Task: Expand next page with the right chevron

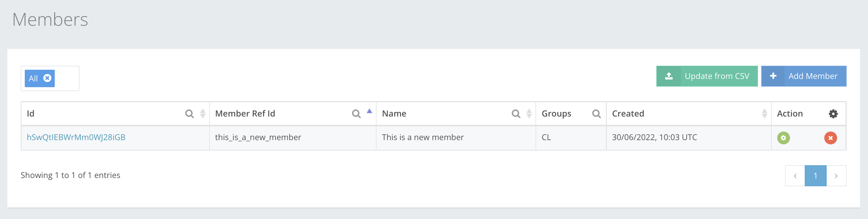Action: point(836,176)
